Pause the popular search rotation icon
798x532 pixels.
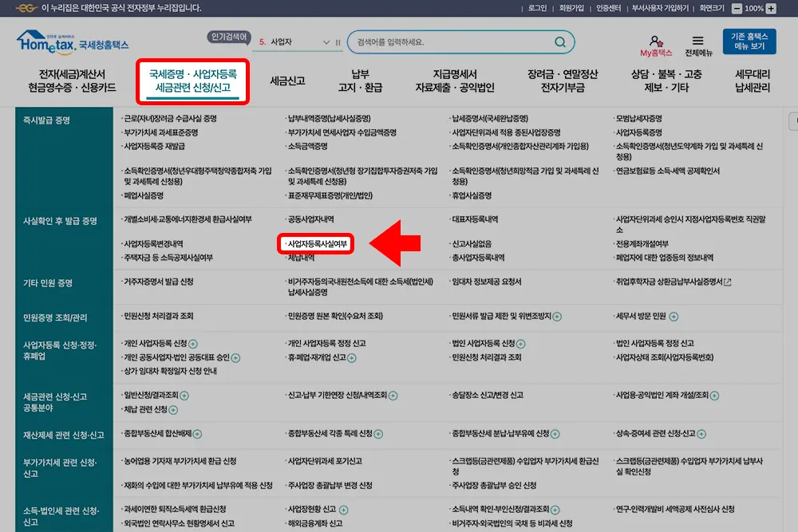coord(338,41)
